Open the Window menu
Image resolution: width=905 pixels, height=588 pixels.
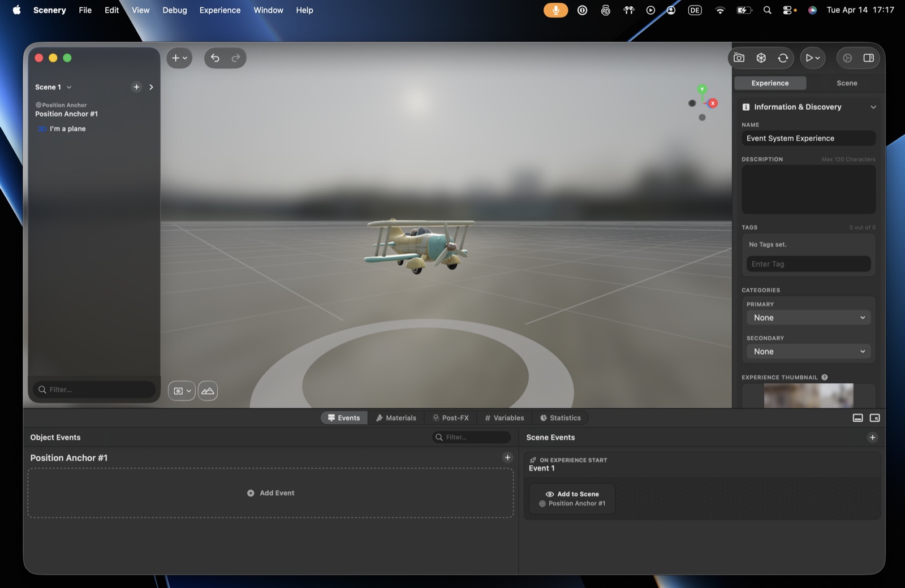pyautogui.click(x=268, y=10)
